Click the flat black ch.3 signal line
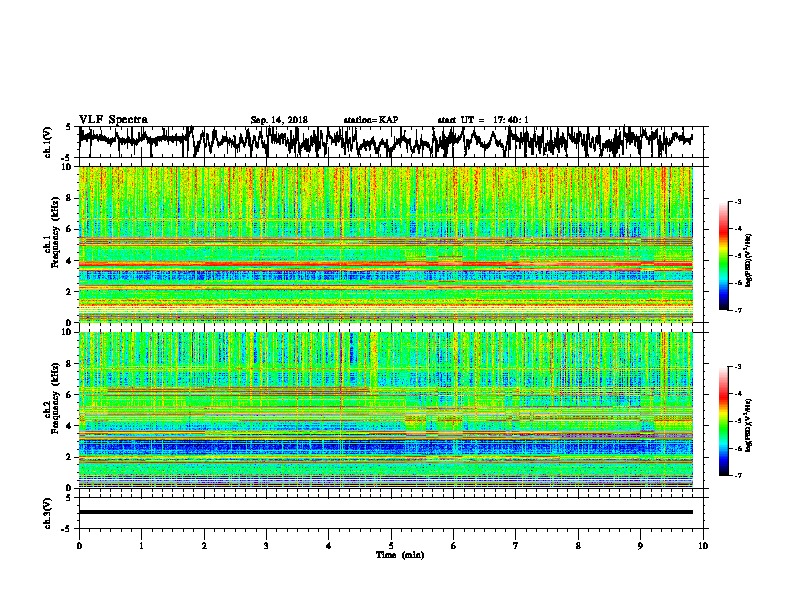Screen dimensions: 792x612 coord(385,512)
